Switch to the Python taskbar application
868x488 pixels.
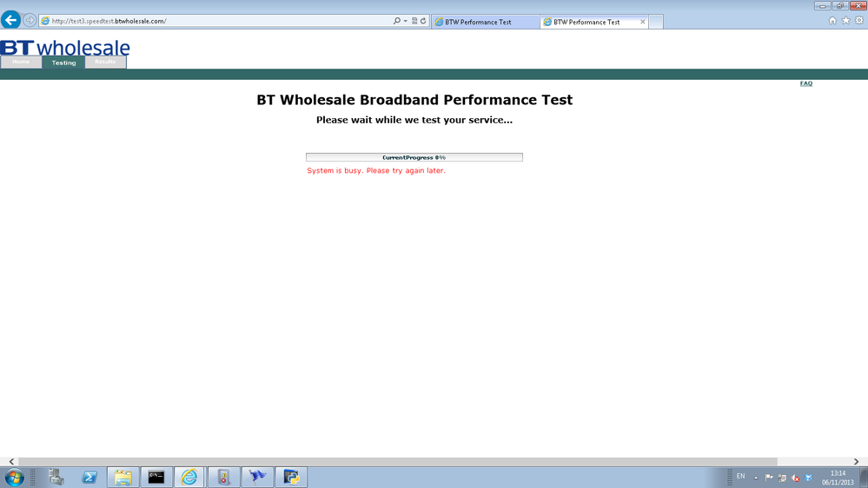291,477
